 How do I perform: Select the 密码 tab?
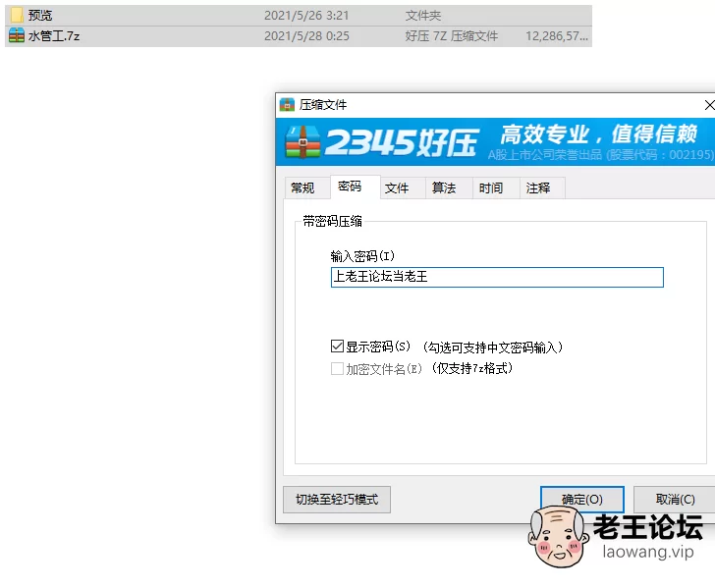[350, 187]
